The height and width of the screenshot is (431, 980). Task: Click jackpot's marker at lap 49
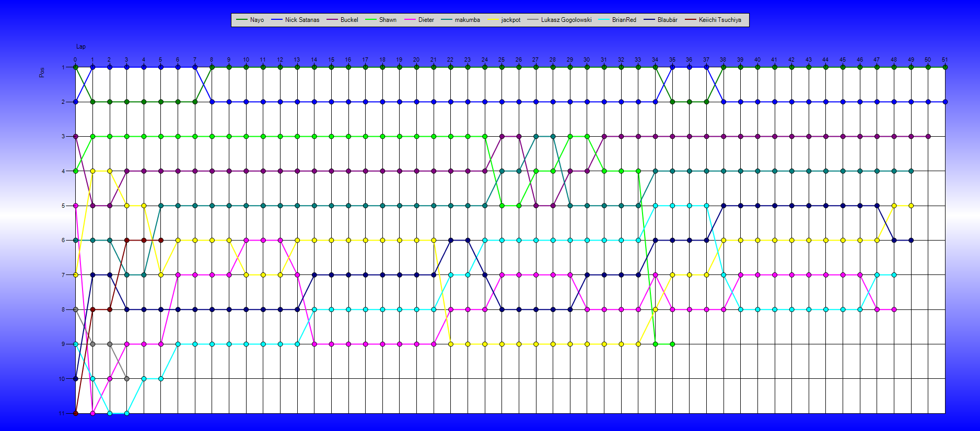pos(911,206)
